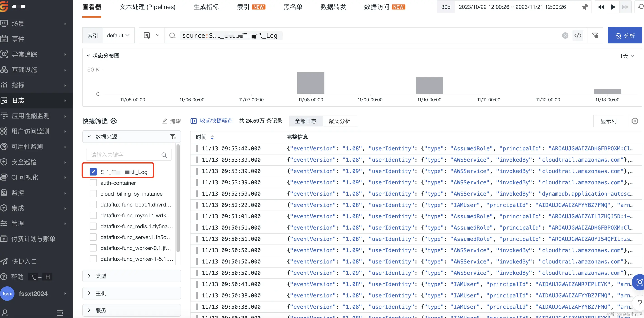Viewport: 644px width, 318px height.
Task: Clear the search query with the X icon
Action: click(x=565, y=36)
